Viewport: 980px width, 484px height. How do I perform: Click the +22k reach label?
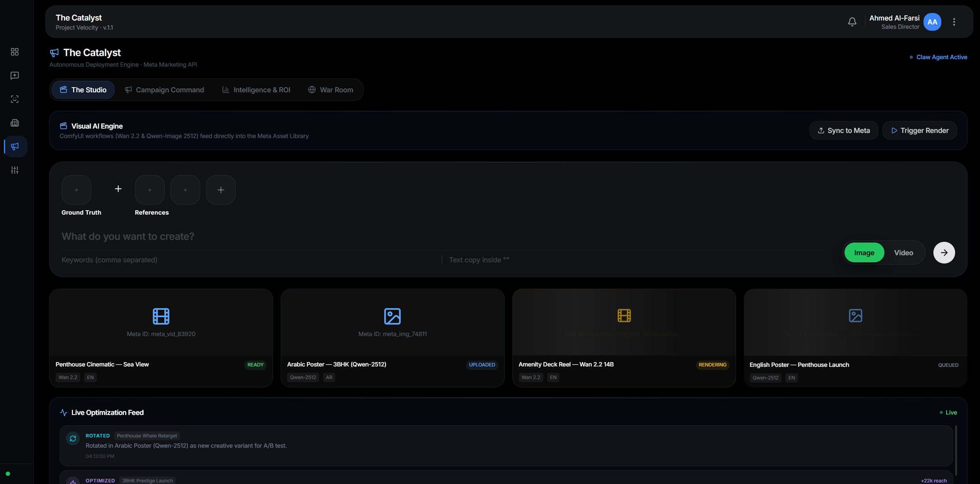[x=934, y=481]
